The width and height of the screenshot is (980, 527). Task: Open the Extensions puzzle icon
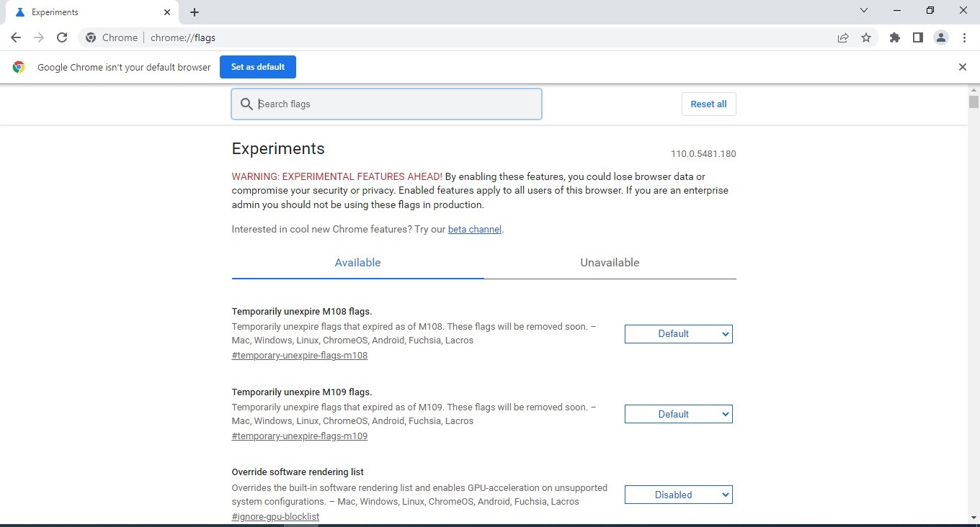coord(895,37)
